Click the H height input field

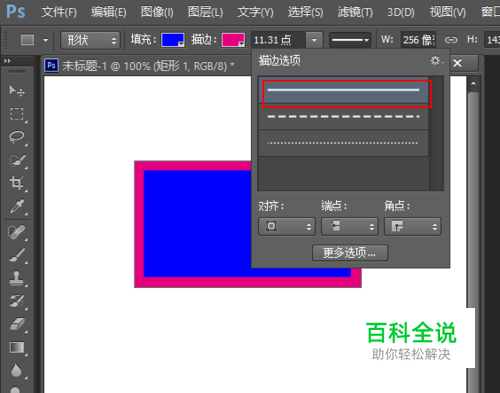[492, 40]
